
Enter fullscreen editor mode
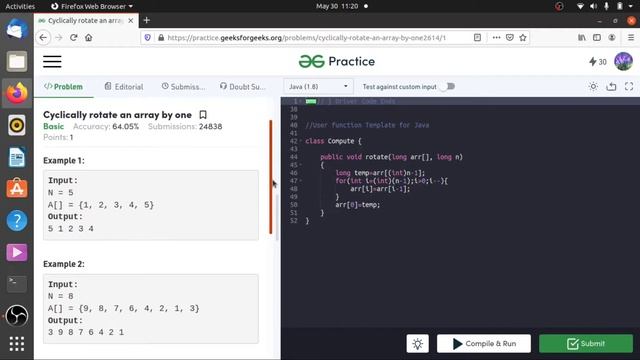coord(629,87)
